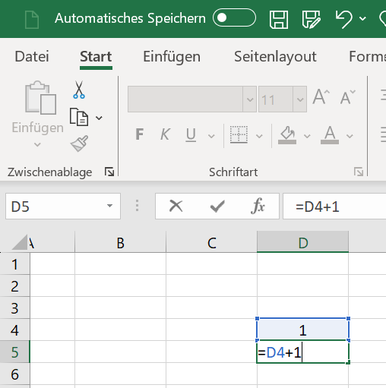Select the row 4 header
This screenshot has height=388, width=386.
[15, 330]
